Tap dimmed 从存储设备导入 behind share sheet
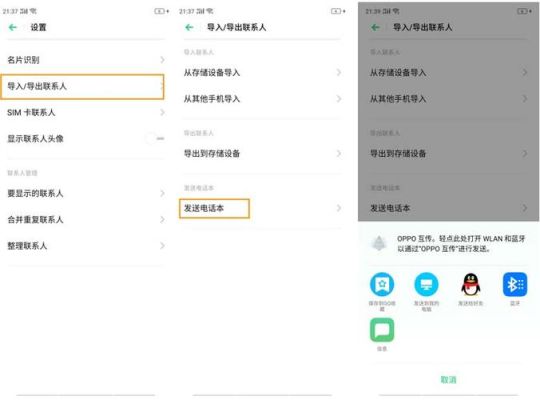 (448, 72)
